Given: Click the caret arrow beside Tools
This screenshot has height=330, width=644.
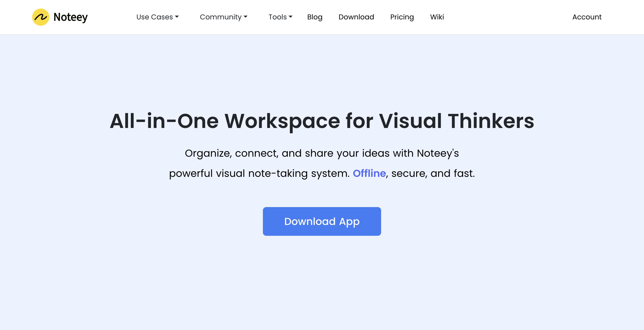Looking at the screenshot, I should pos(291,17).
